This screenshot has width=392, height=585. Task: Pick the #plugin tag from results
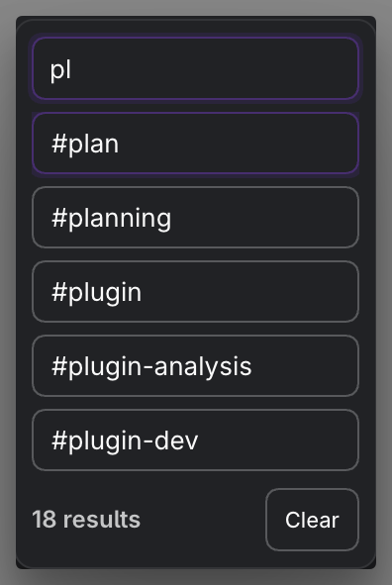coord(195,292)
